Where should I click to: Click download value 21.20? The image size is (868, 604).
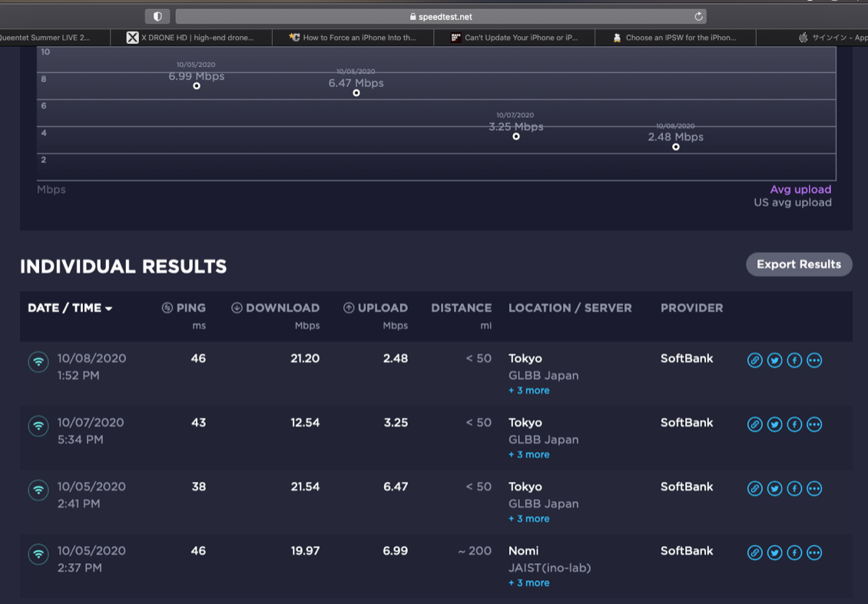pyautogui.click(x=305, y=359)
